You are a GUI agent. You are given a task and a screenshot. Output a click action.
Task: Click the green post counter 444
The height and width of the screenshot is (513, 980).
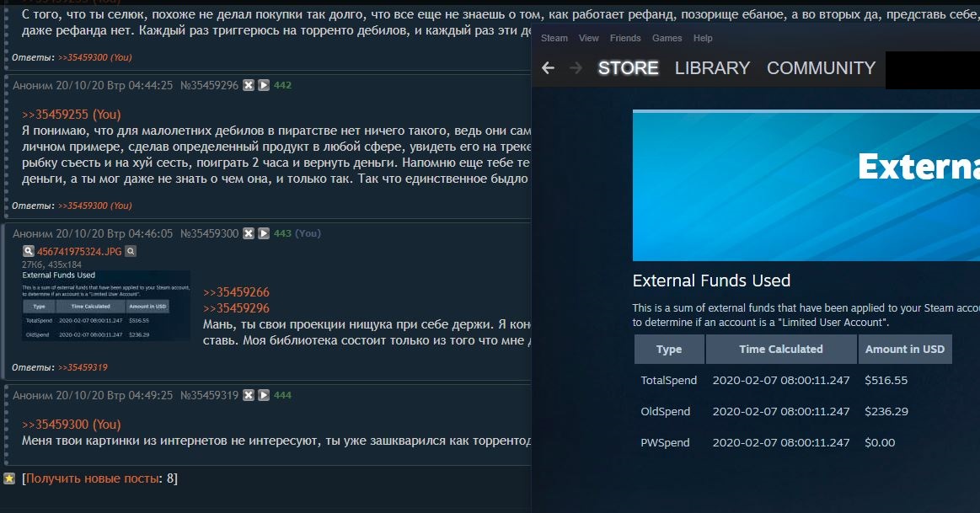pos(282,395)
